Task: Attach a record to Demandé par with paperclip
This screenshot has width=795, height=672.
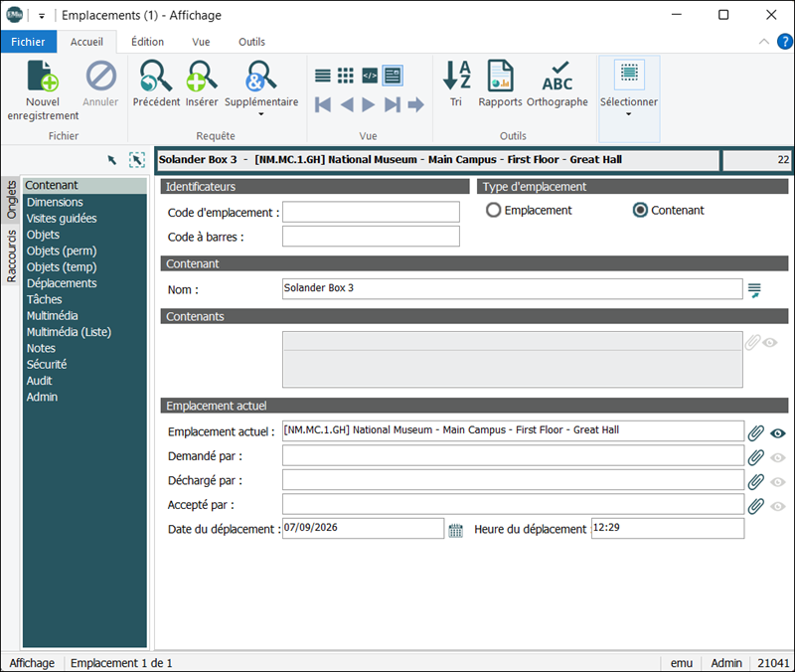Action: [x=755, y=457]
